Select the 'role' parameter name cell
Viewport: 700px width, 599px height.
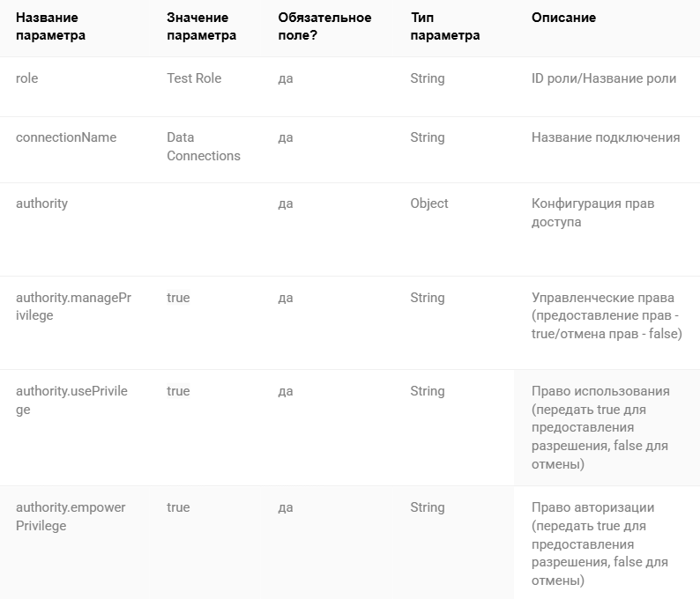(x=26, y=78)
